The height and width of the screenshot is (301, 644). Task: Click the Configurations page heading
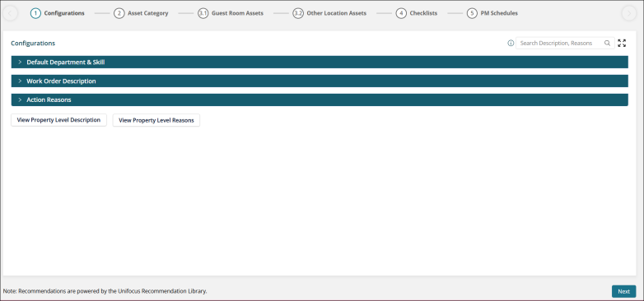pos(33,43)
